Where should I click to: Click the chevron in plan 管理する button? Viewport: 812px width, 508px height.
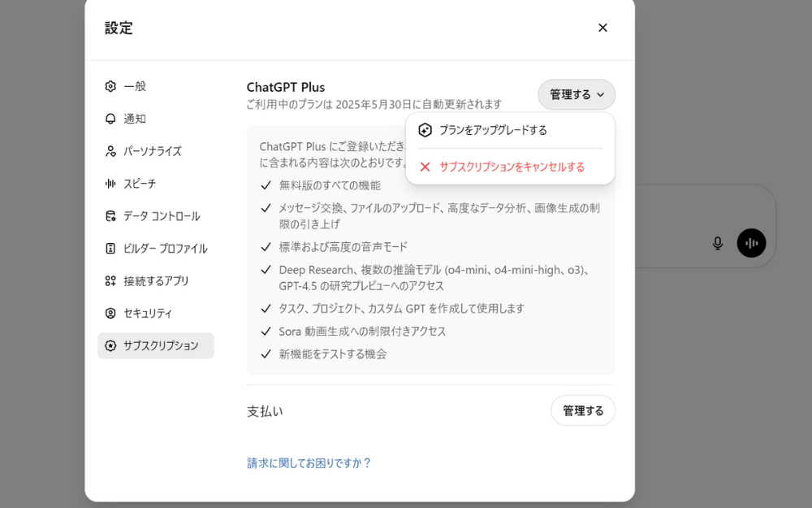point(600,95)
